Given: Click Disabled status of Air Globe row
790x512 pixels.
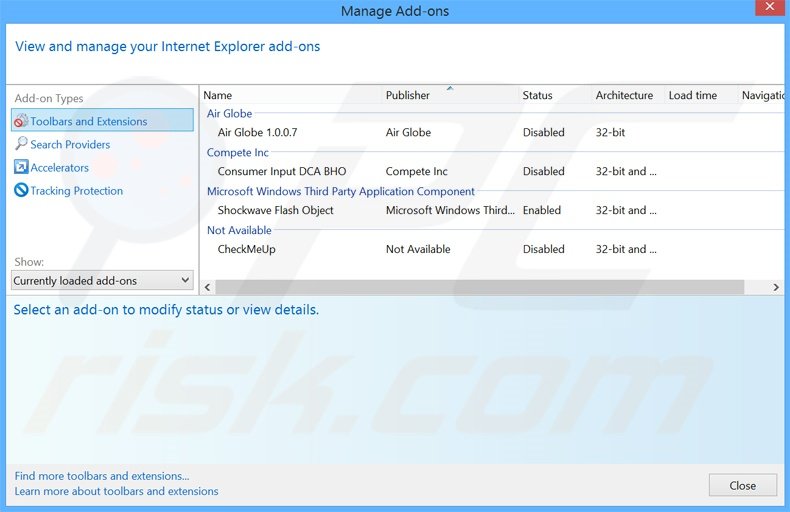Looking at the screenshot, I should pyautogui.click(x=543, y=133).
